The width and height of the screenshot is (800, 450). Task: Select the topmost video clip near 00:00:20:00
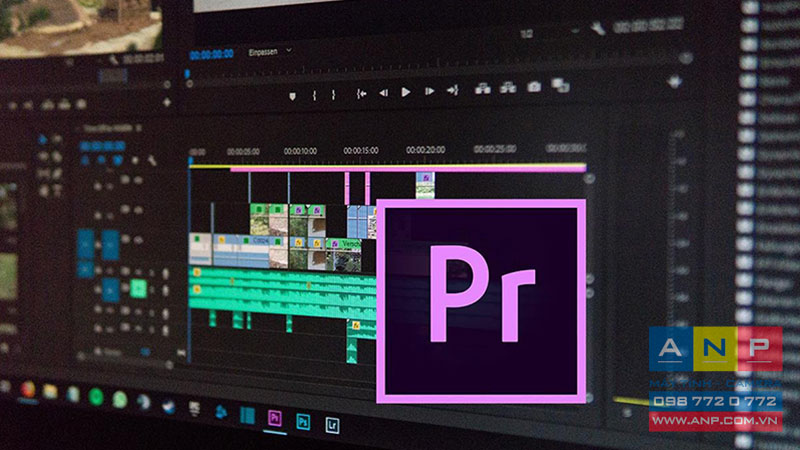pos(425,186)
